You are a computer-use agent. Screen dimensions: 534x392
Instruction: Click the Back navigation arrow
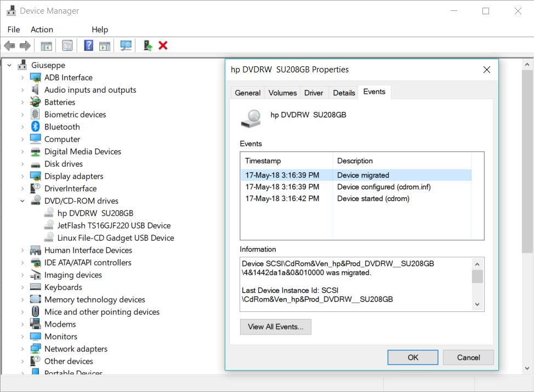(x=9, y=45)
